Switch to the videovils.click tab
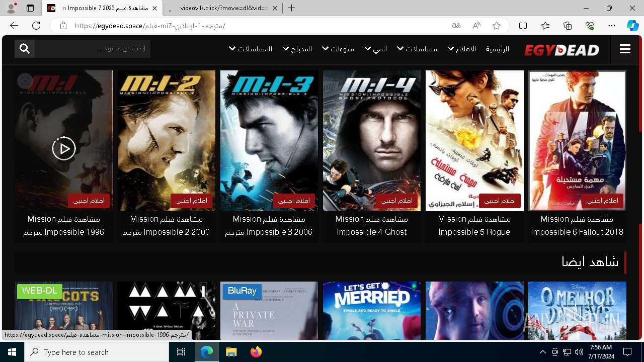Screen dimensions: 644x362 [221, 8]
